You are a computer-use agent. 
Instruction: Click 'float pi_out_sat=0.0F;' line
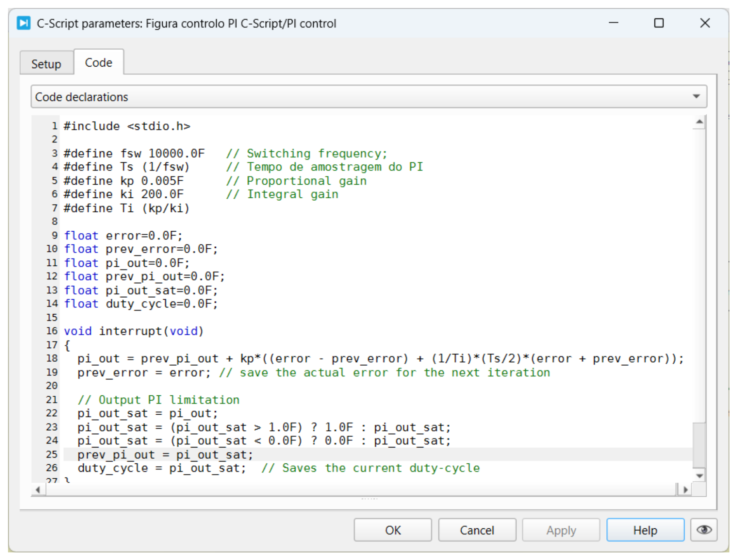point(141,290)
